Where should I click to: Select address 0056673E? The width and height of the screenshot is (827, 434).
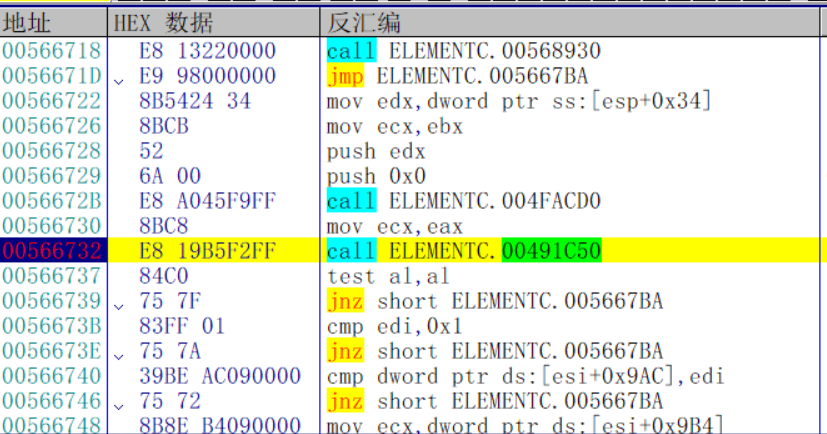point(52,351)
